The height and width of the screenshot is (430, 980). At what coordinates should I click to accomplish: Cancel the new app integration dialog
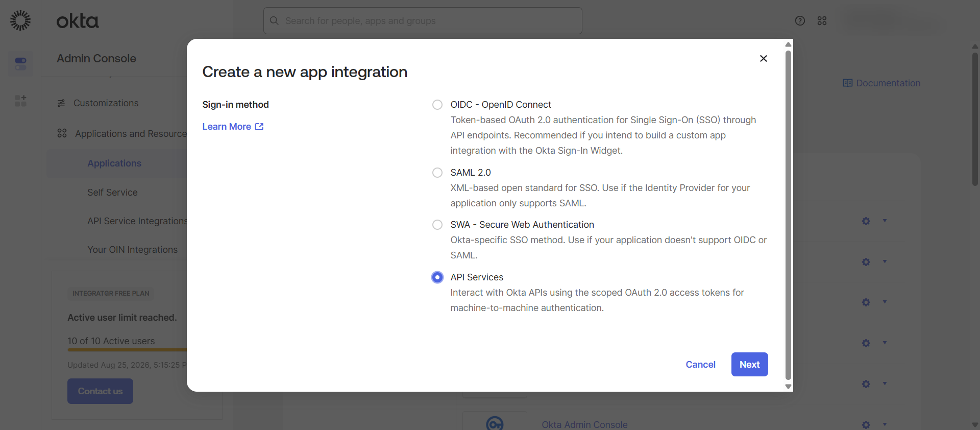click(700, 365)
